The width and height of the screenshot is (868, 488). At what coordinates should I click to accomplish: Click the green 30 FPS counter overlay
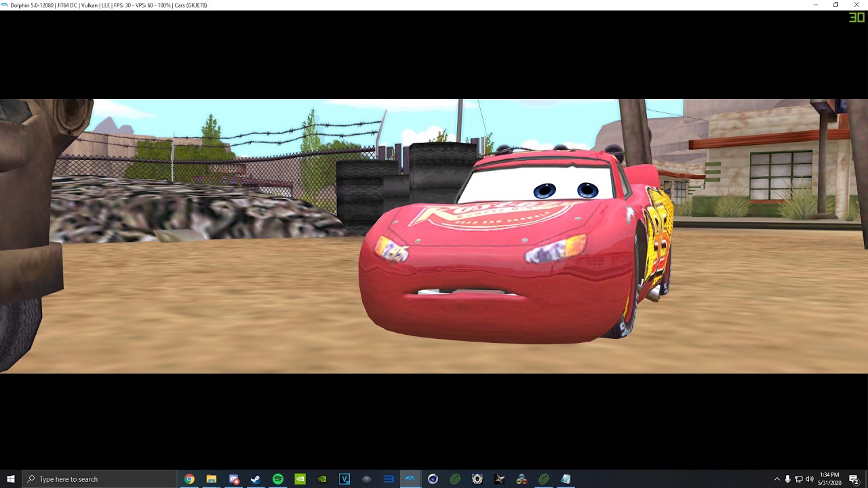pos(857,18)
